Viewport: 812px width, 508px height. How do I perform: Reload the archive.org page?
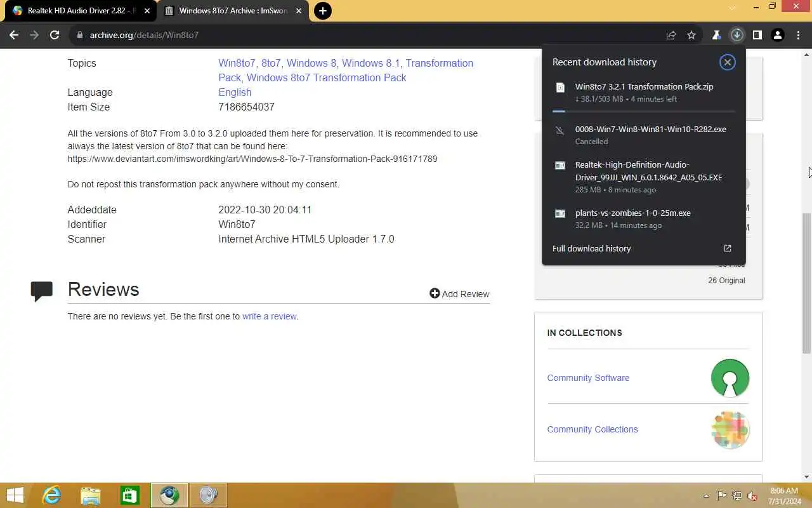click(55, 35)
